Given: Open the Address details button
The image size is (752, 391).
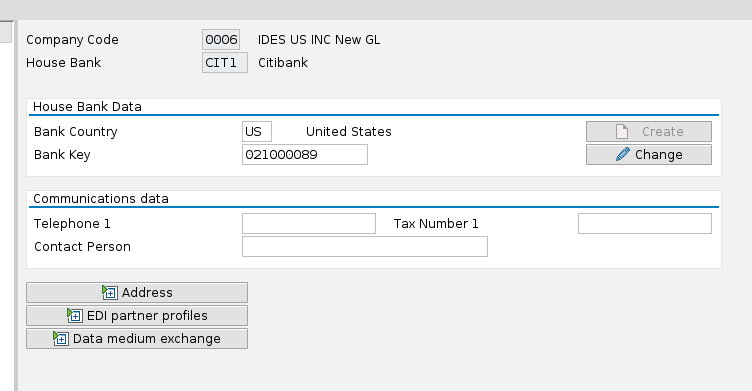Looking at the screenshot, I should (x=137, y=293).
